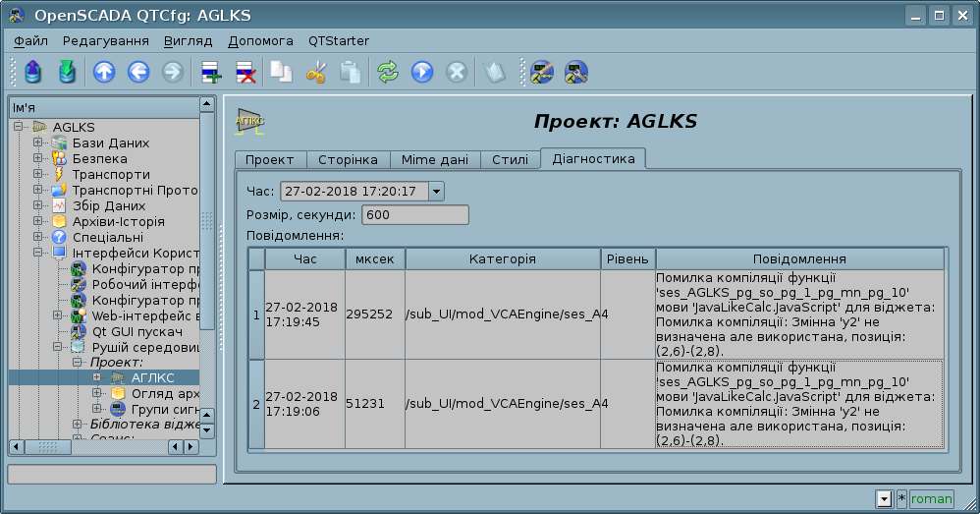
Task: Switch to the Mime дані tab
Action: tap(435, 159)
